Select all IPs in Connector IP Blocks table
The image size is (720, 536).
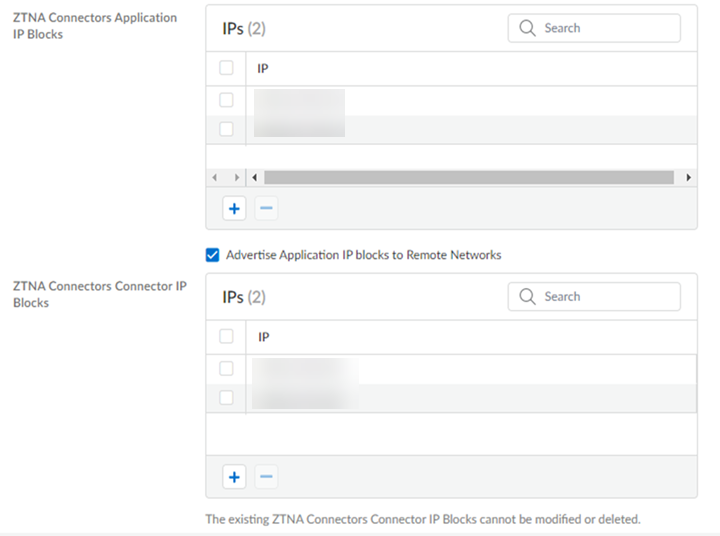click(x=226, y=336)
